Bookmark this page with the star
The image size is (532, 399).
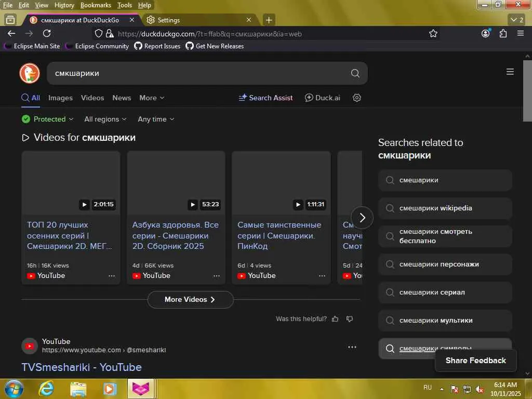pyautogui.click(x=433, y=34)
